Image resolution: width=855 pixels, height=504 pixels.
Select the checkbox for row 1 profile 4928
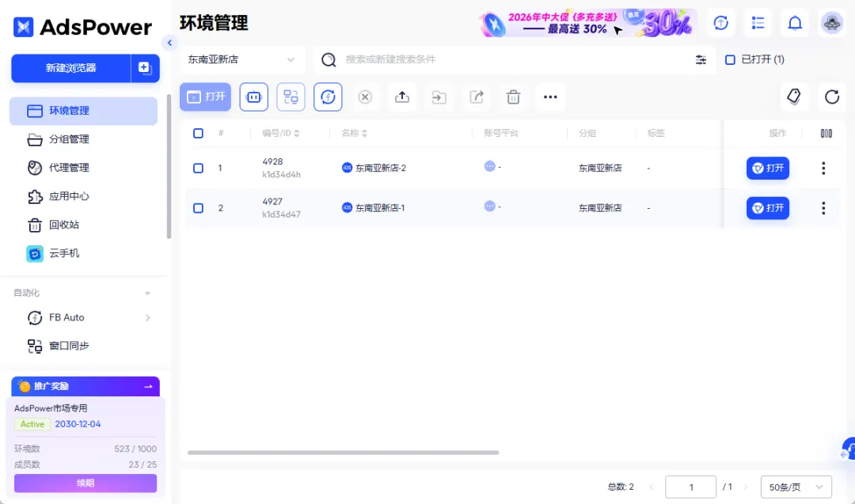coord(199,168)
